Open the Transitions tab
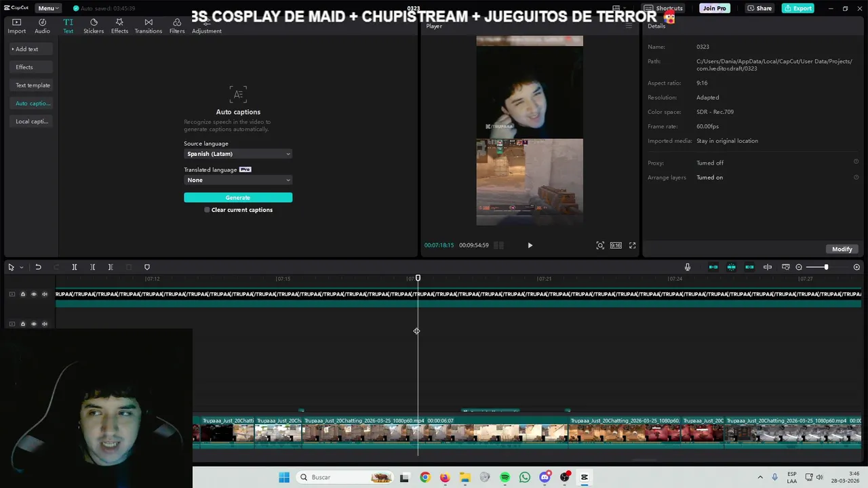Image resolution: width=868 pixels, height=488 pixels. point(149,26)
